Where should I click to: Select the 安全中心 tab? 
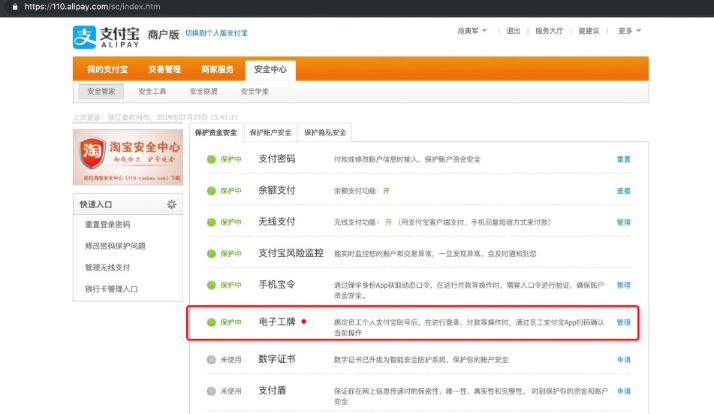coord(270,70)
